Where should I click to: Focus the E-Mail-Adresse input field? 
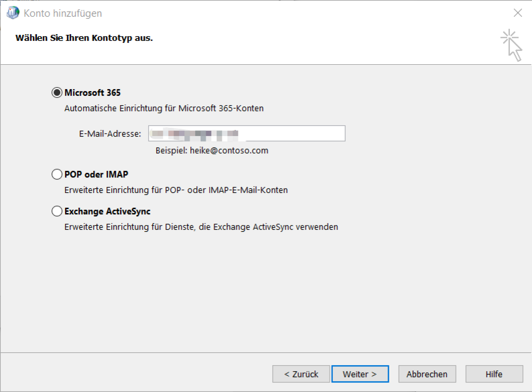click(247, 133)
